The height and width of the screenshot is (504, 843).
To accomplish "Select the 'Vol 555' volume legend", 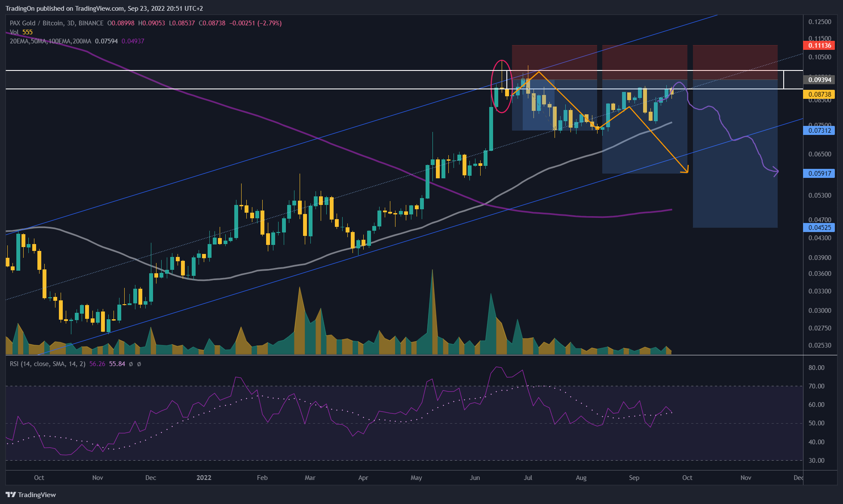I will point(21,32).
